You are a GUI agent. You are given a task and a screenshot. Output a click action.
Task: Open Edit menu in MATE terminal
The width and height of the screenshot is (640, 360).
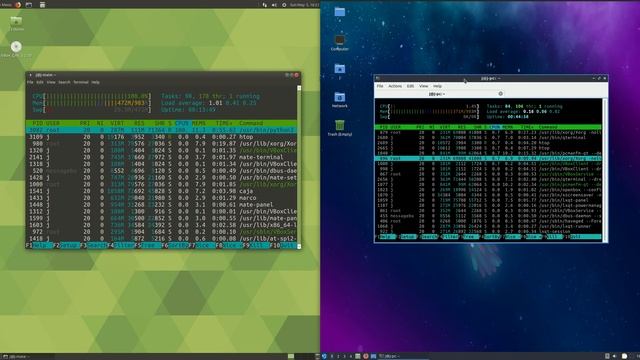coord(40,82)
